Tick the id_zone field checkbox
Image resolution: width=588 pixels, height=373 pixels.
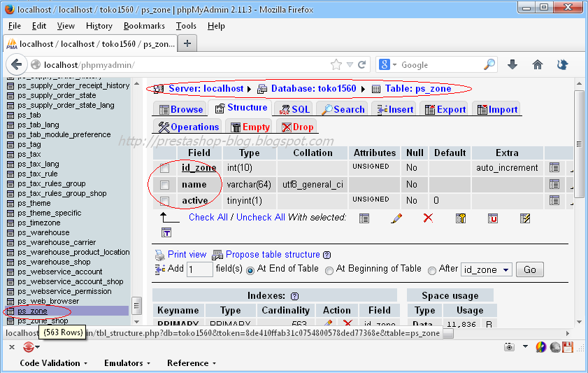tap(164, 168)
